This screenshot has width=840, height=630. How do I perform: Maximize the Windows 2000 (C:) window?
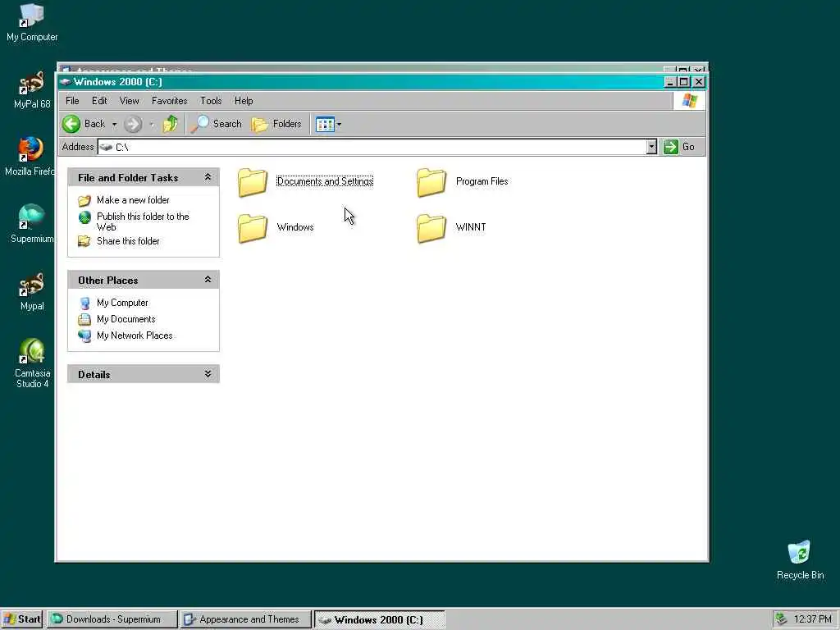pos(683,82)
